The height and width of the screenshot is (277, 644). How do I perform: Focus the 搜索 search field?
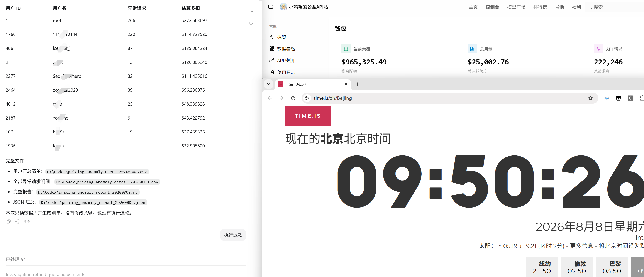tap(615, 7)
